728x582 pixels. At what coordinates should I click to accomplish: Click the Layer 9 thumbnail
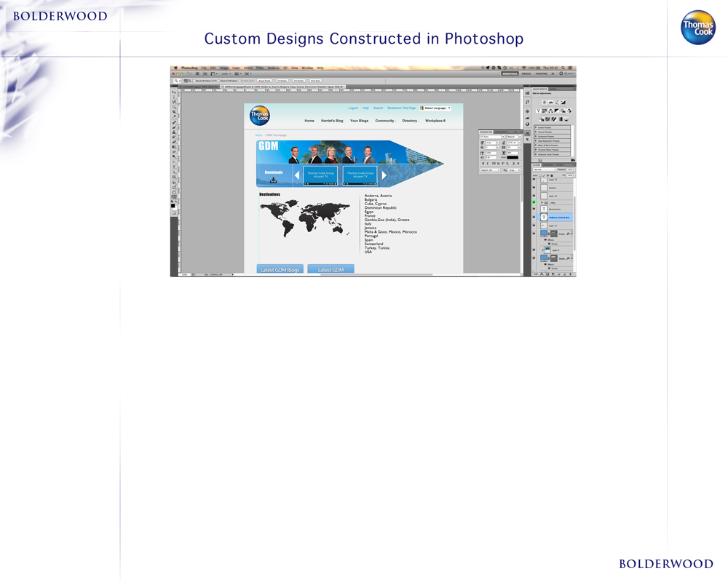click(x=547, y=250)
